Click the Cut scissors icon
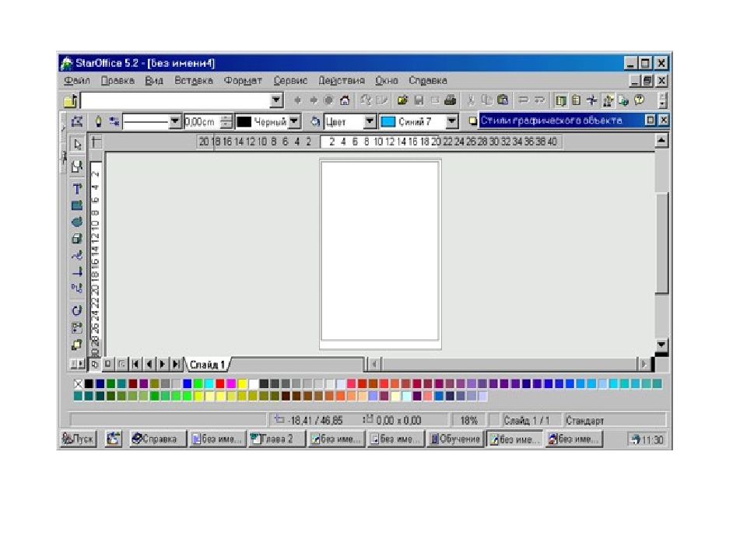This screenshot has width=747, height=560. tap(471, 100)
